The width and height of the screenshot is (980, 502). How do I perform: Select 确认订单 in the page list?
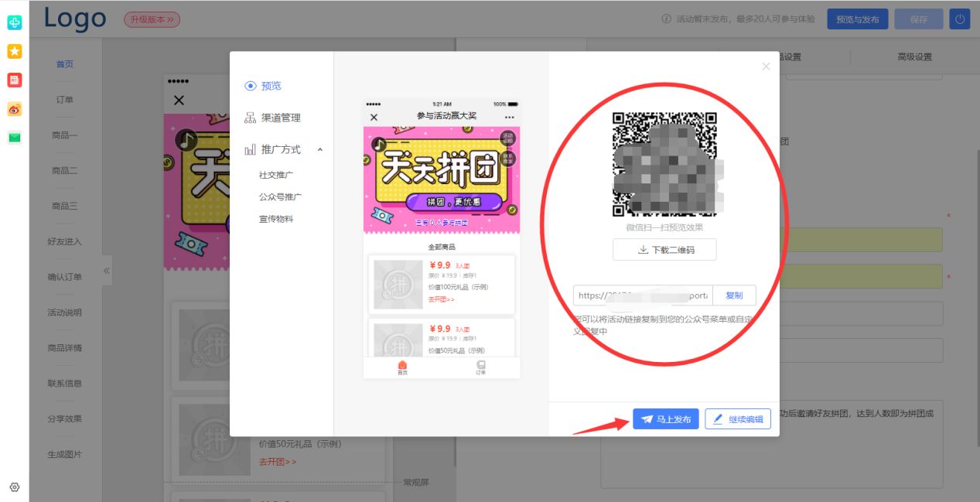[x=65, y=277]
